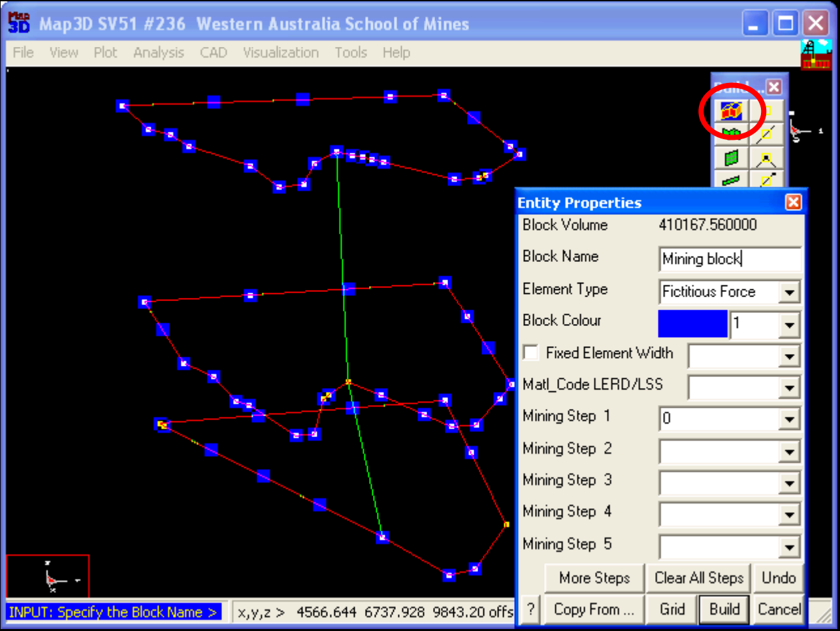
Task: Click the blue Block Colour swatch
Action: tap(692, 324)
